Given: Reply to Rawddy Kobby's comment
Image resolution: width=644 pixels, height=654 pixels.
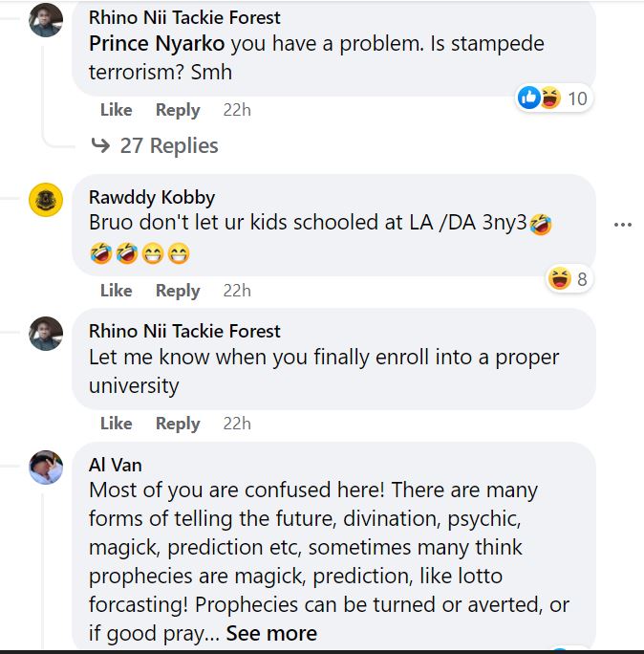Looking at the screenshot, I should click(x=177, y=291).
